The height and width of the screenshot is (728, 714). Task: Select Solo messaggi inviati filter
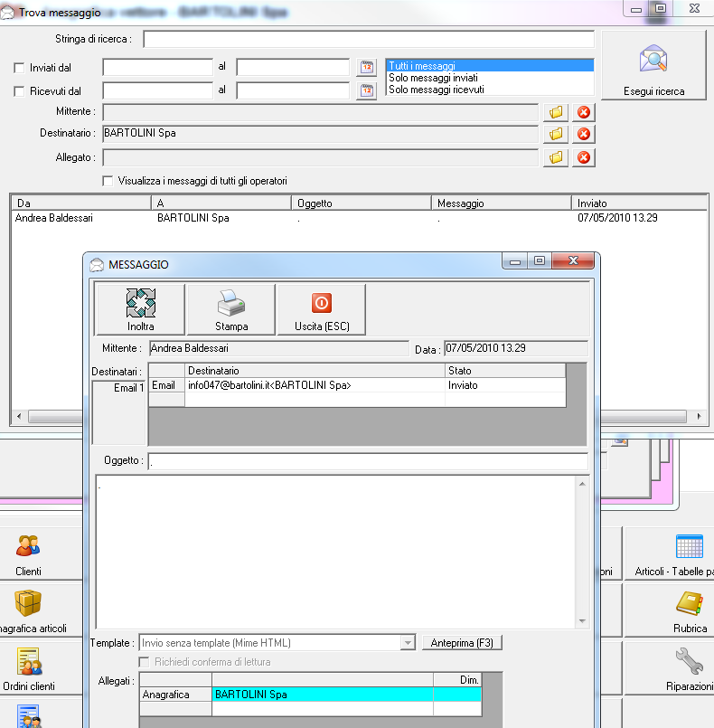pos(490,78)
